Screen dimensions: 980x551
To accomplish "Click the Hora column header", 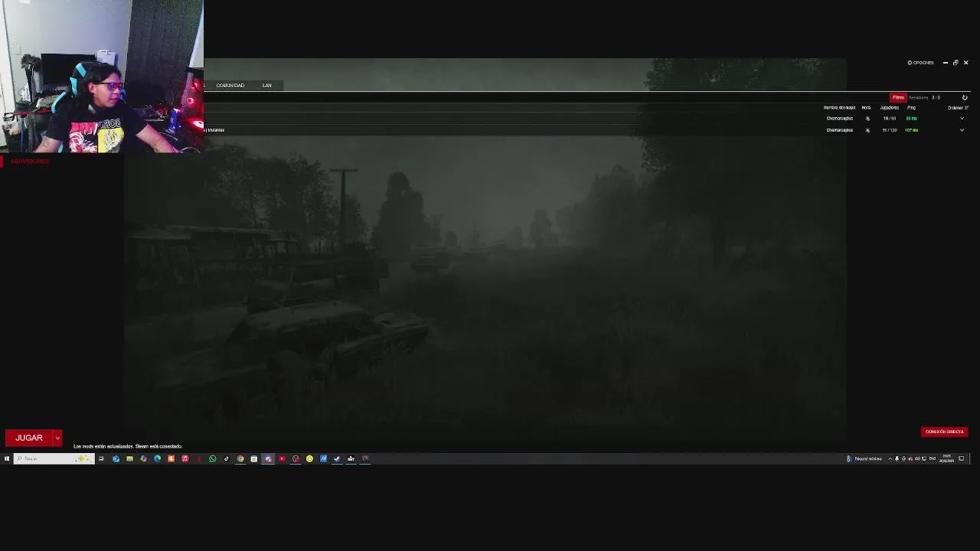I will pos(866,108).
